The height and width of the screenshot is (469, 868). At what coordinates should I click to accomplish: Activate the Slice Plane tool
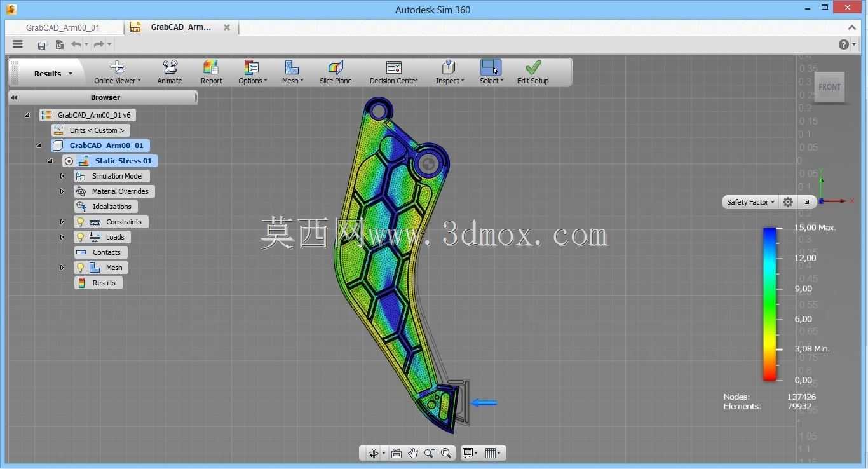(x=336, y=72)
